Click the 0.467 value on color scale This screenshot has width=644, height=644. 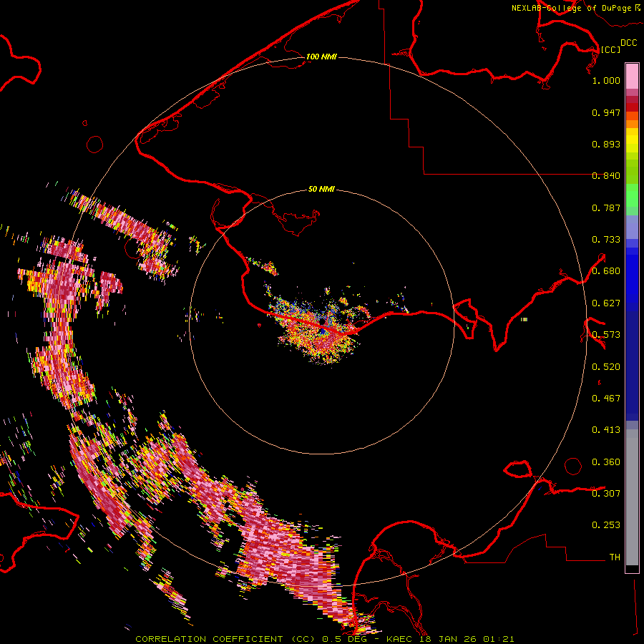pyautogui.click(x=606, y=399)
